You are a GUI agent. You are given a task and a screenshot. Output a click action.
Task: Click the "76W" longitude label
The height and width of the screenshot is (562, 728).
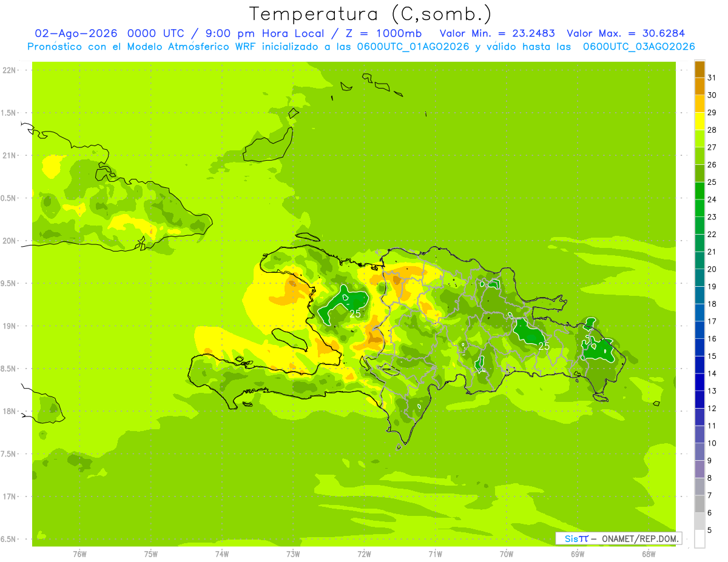[79, 554]
